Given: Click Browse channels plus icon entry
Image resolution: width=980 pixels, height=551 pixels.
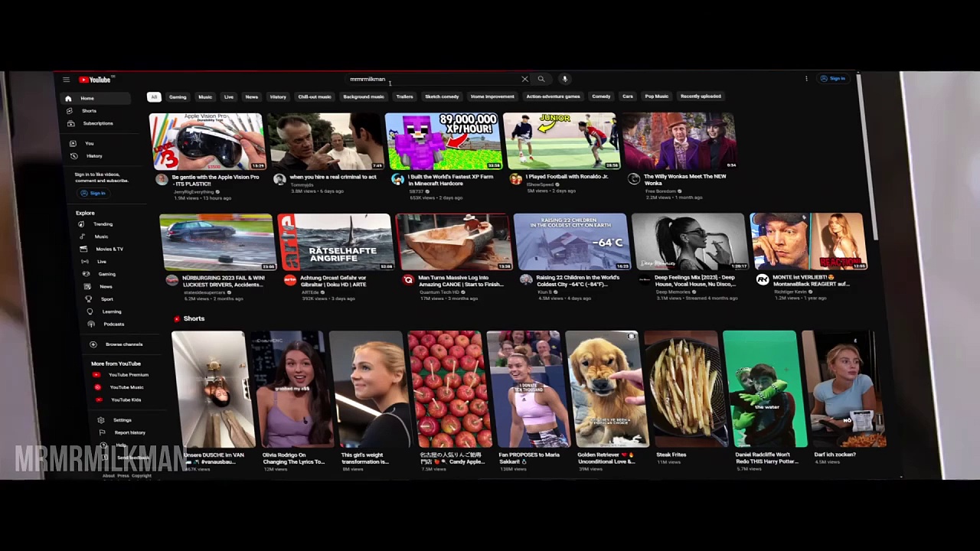Looking at the screenshot, I should pyautogui.click(x=122, y=344).
